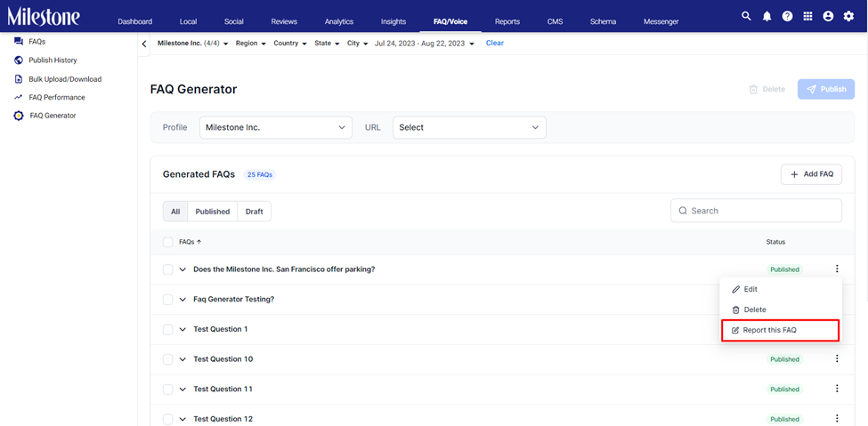Open the date range dropdown
Image resolution: width=868 pixels, height=426 pixels.
click(425, 44)
